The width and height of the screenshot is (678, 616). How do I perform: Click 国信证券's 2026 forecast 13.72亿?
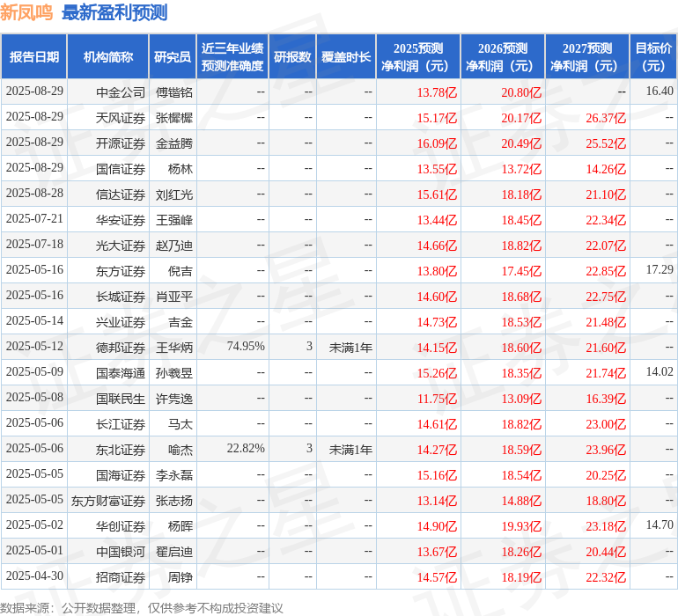click(x=521, y=169)
